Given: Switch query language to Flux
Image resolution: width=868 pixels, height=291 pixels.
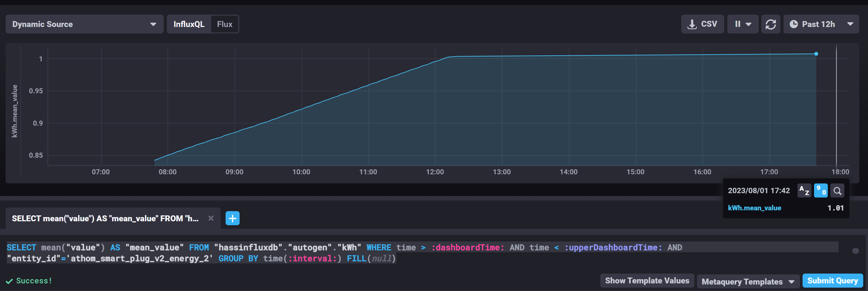Looking at the screenshot, I should tap(225, 24).
